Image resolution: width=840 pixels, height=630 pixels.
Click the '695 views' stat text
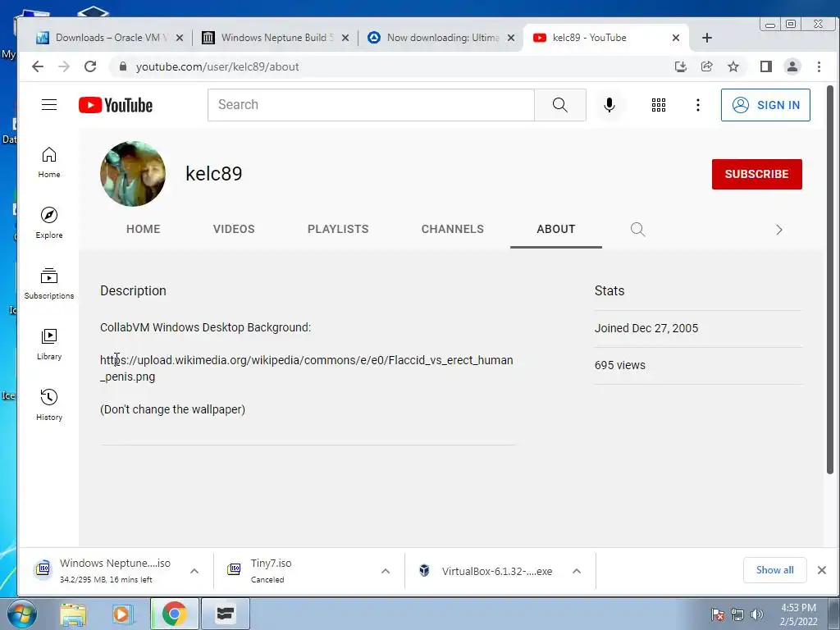(x=620, y=365)
